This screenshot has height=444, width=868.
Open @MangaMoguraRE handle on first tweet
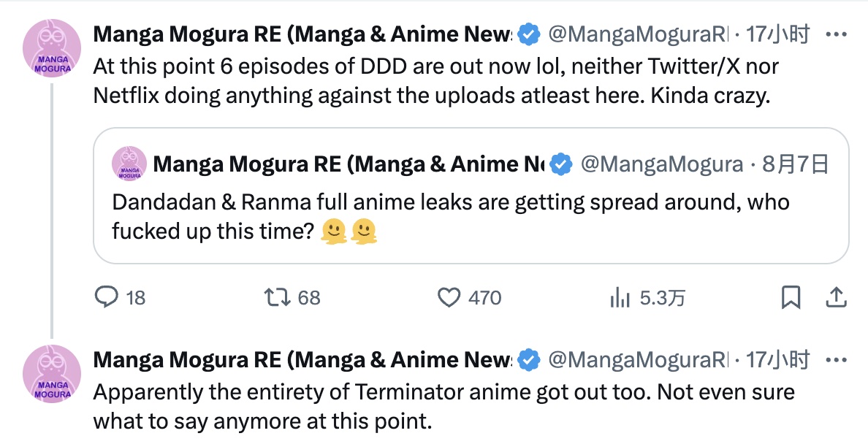coord(639,34)
